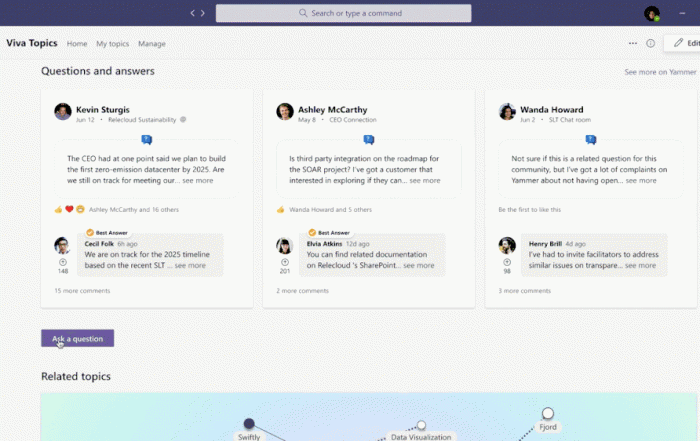Show 15 more comments
700x441 pixels.
82,291
